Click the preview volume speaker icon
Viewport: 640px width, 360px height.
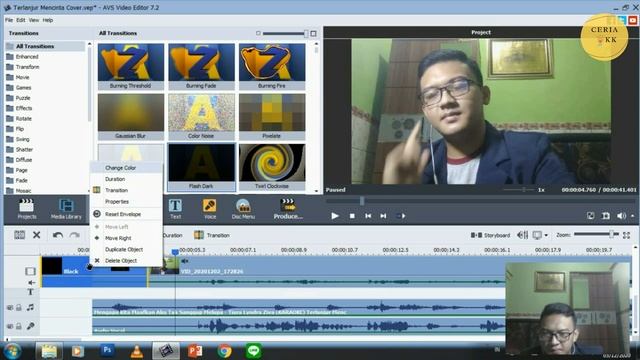click(x=621, y=216)
